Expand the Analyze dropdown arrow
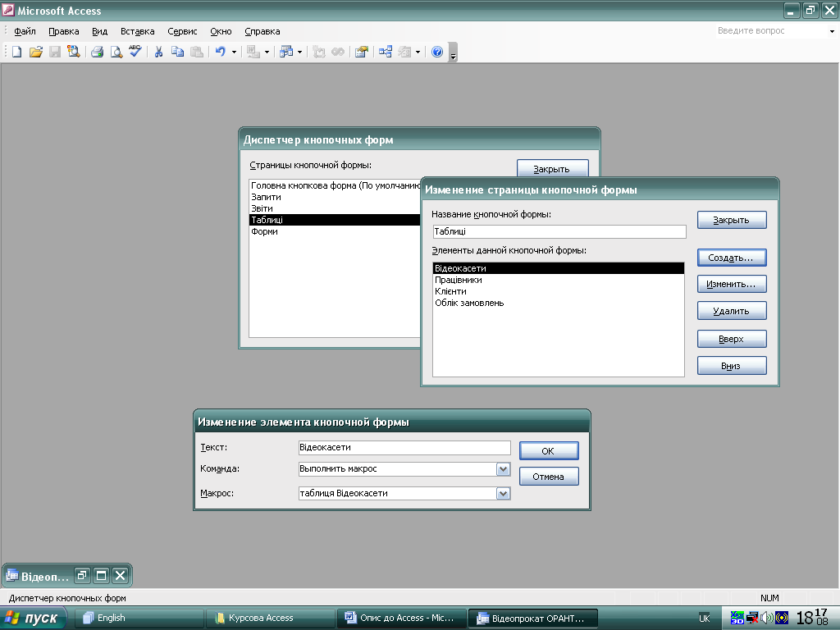Image resolution: width=840 pixels, height=630 pixels. 299,52
